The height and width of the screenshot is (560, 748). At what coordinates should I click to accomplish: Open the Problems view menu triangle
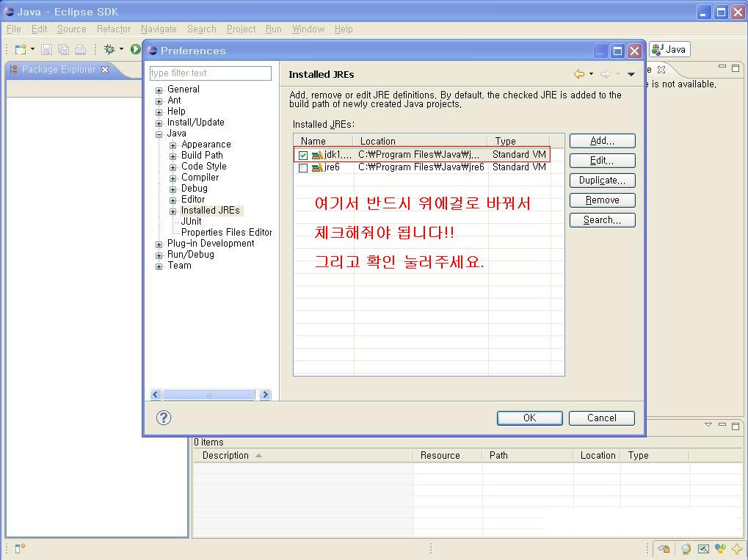tap(708, 424)
